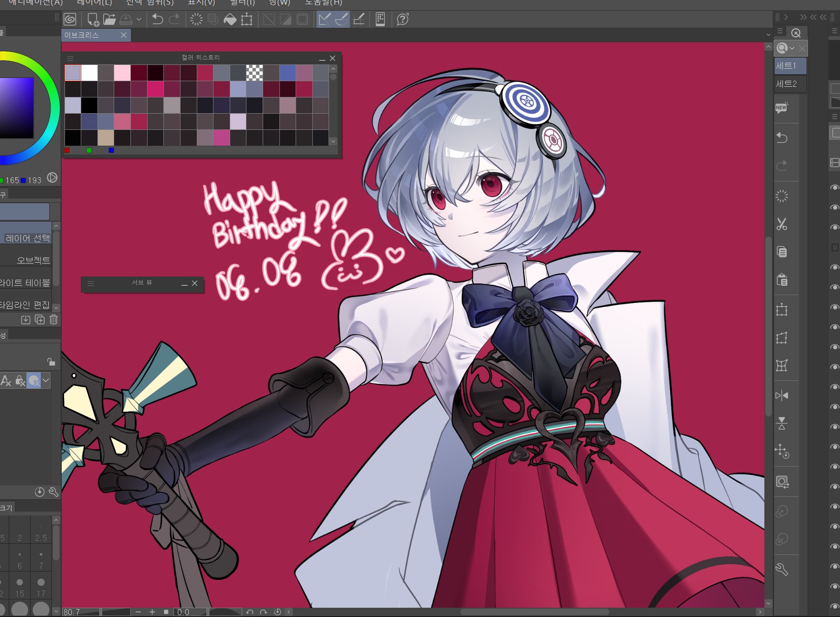Click mesh transformation icon in quick access
Viewport: 840px width, 617px height.
click(x=782, y=366)
